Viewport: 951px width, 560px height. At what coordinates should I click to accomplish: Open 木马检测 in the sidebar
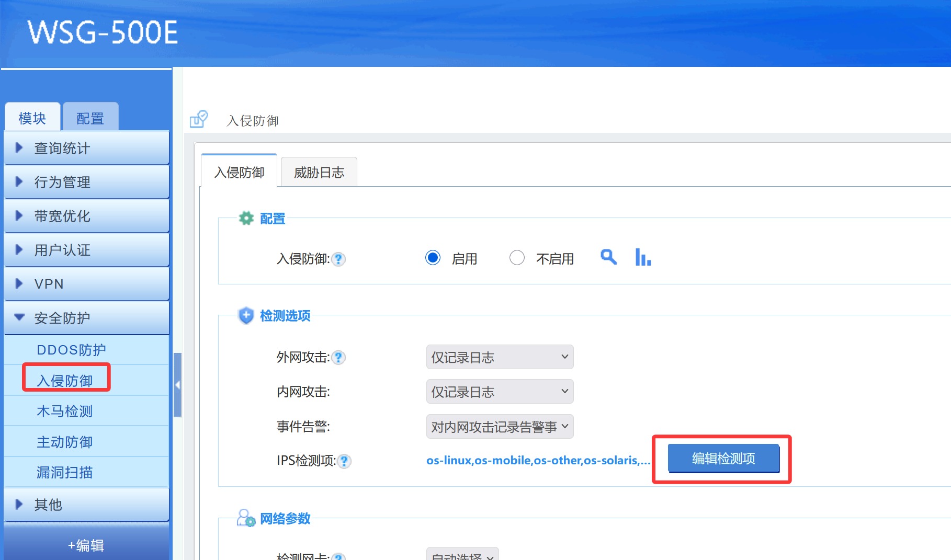(65, 412)
